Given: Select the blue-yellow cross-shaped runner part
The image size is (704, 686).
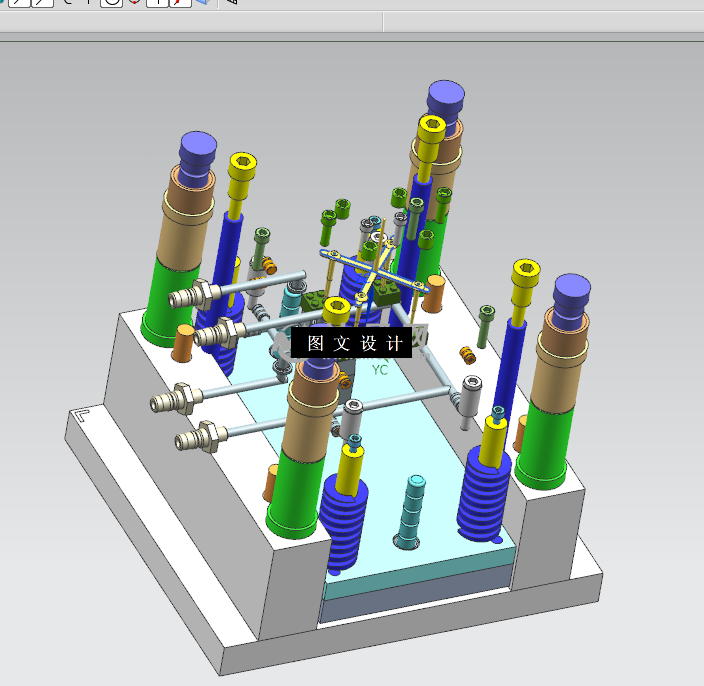Looking at the screenshot, I should point(374,273).
